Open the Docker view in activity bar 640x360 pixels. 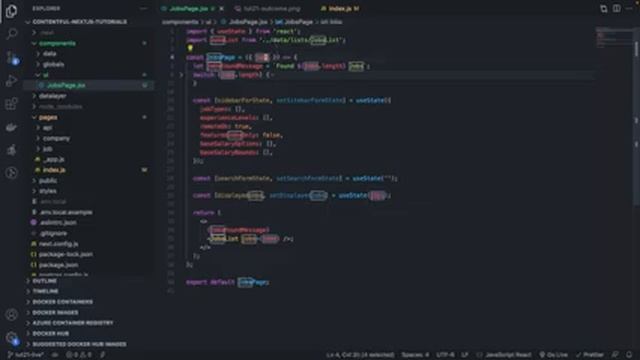pyautogui.click(x=11, y=127)
